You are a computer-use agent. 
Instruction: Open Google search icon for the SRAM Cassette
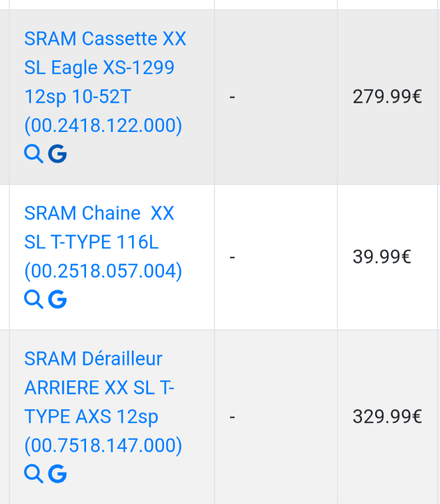57,154
